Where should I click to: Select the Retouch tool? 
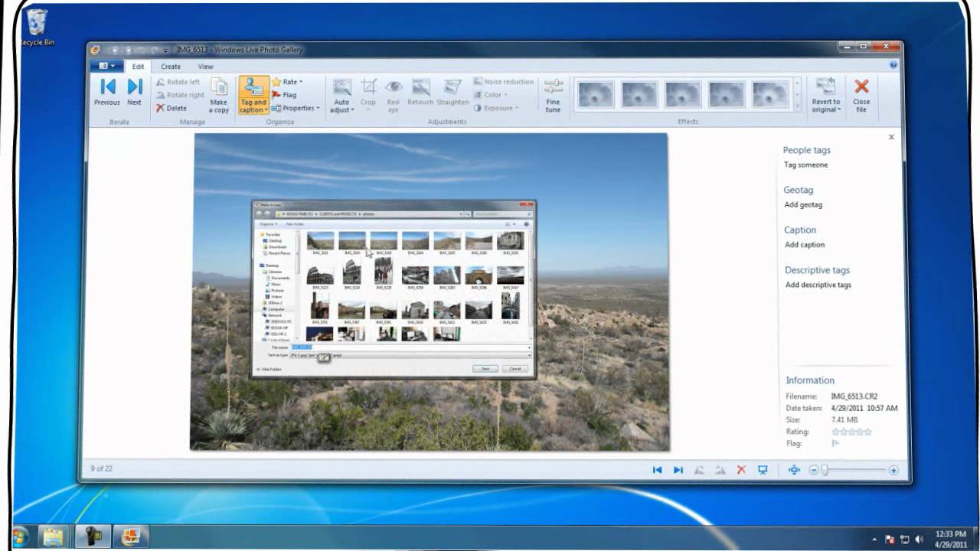click(x=420, y=93)
